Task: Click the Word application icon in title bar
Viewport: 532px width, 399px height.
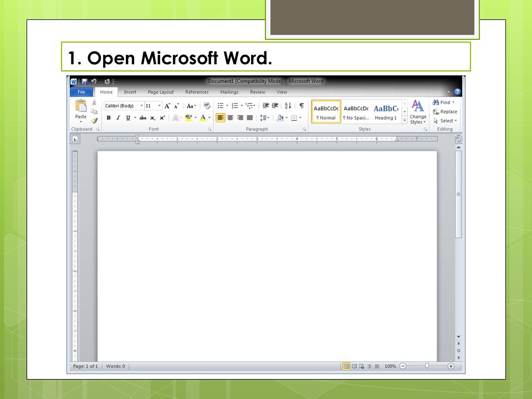Action: click(74, 81)
